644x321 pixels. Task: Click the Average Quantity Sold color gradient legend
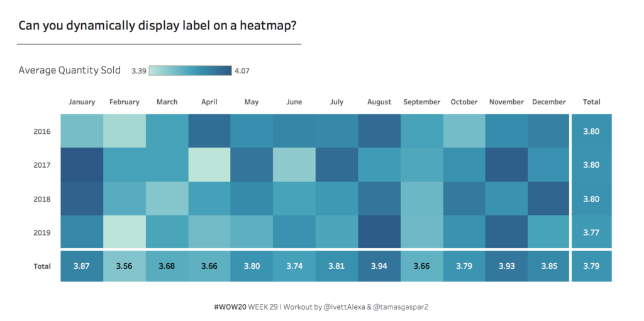pyautogui.click(x=191, y=70)
